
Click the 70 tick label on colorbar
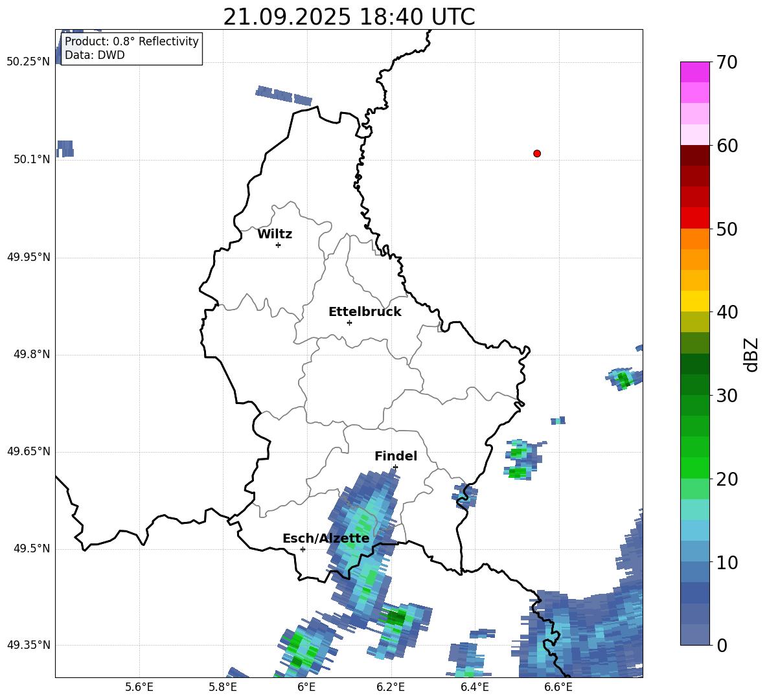coord(727,62)
